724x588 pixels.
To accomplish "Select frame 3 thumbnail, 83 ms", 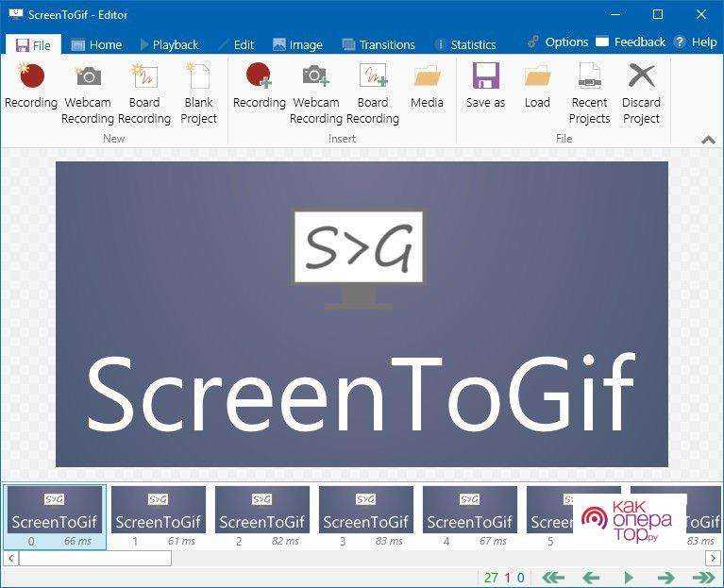I will [x=366, y=516].
